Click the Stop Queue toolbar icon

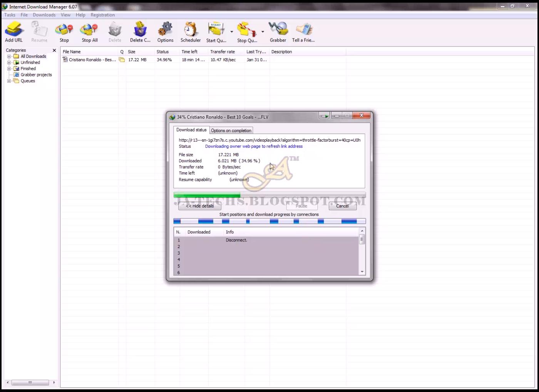[247, 29]
